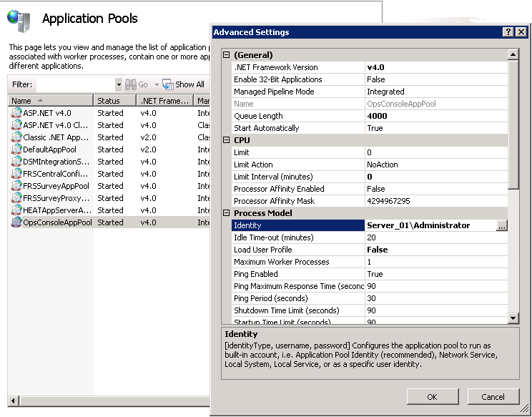The image size is (532, 417).
Task: Click the Show All icon
Action: 168,84
